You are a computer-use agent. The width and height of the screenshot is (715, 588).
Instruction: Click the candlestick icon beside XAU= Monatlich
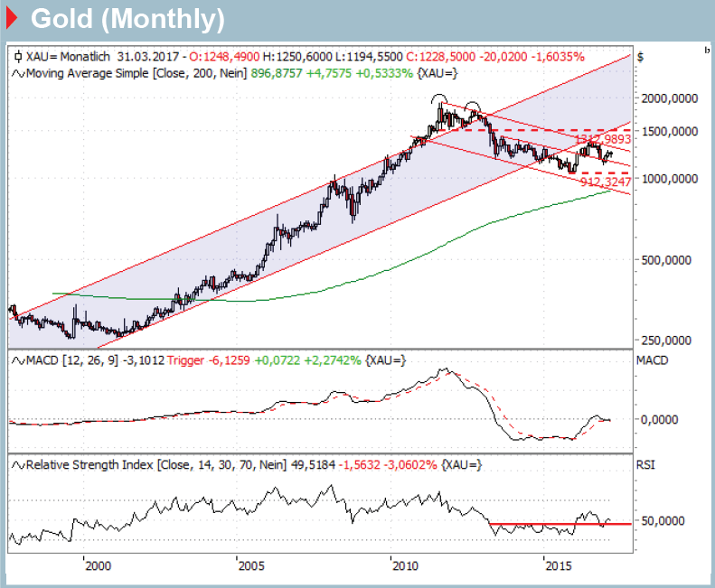click(18, 57)
